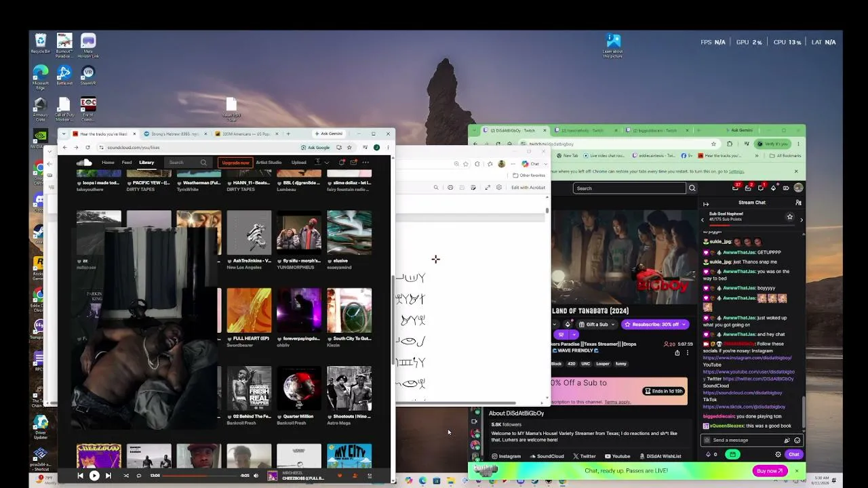Collapse the Twitch Stream Chat panel
The height and width of the screenshot is (488, 868).
coord(705,203)
